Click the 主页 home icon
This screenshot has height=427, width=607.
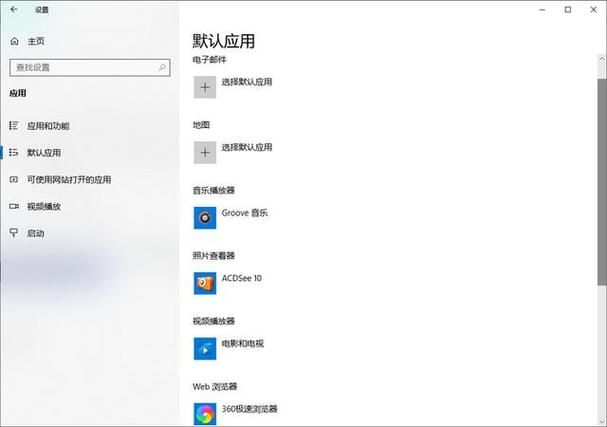[x=14, y=41]
